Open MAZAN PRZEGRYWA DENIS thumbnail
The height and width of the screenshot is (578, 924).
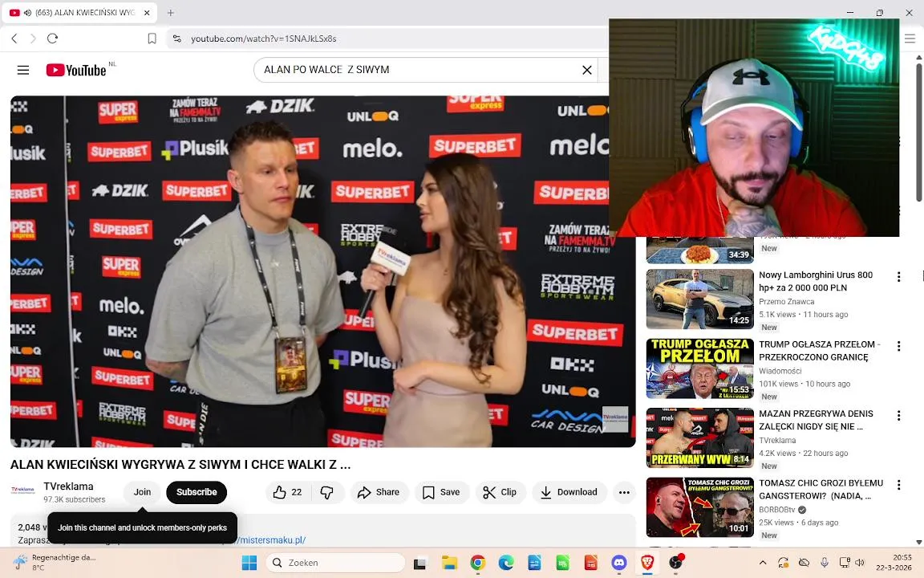pyautogui.click(x=700, y=438)
